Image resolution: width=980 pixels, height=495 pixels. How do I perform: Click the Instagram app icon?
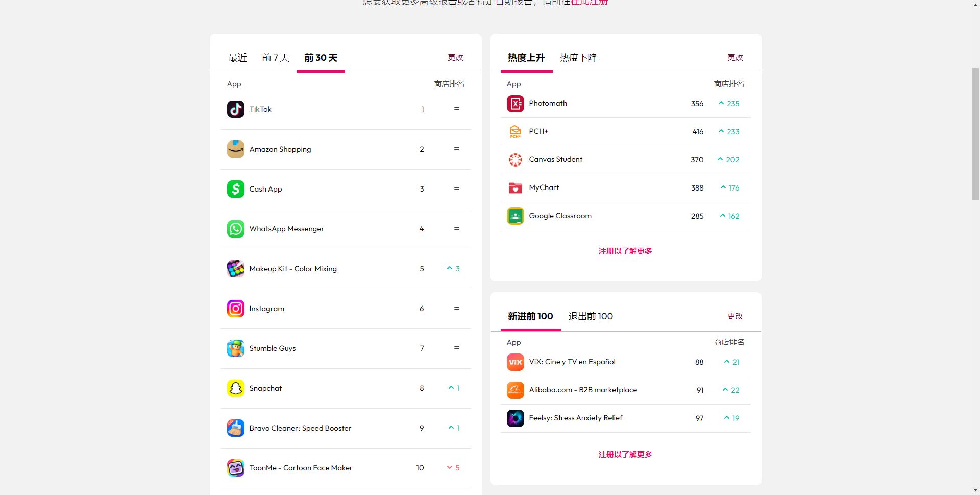click(235, 309)
